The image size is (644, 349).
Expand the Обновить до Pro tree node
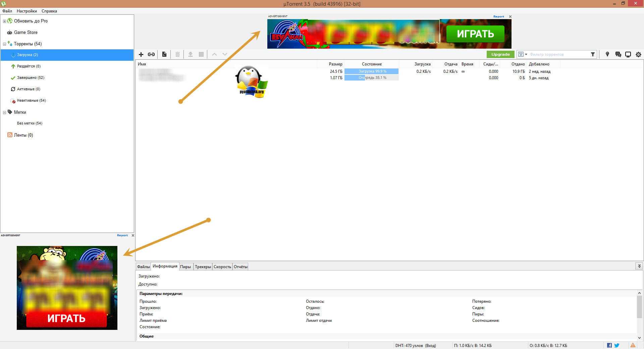(x=4, y=21)
